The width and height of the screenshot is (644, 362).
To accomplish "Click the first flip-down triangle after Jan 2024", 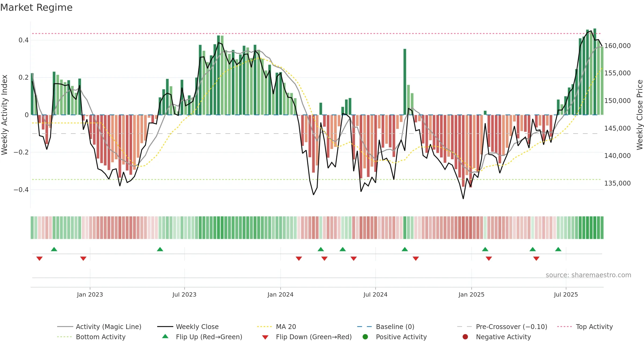I will pyautogui.click(x=299, y=258).
